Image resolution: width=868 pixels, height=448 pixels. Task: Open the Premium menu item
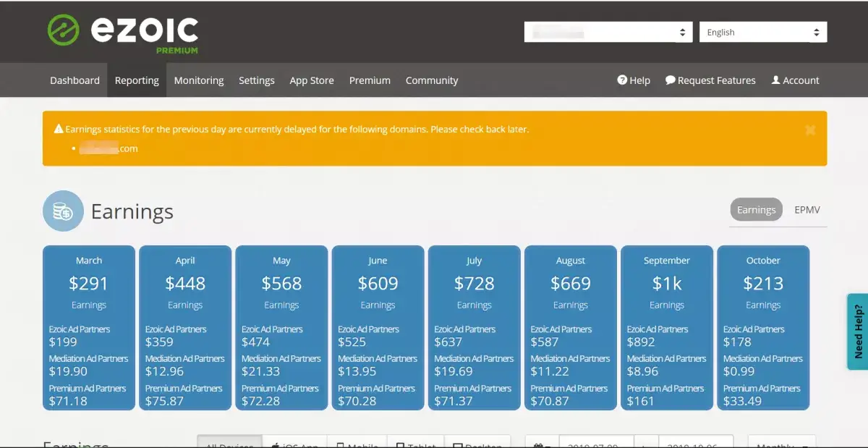370,80
